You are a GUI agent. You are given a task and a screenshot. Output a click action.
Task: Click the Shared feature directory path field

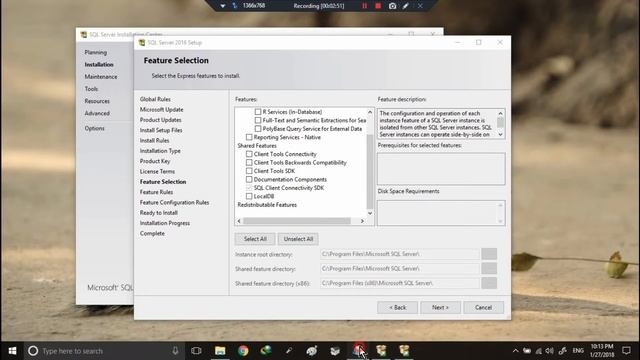pyautogui.click(x=400, y=269)
